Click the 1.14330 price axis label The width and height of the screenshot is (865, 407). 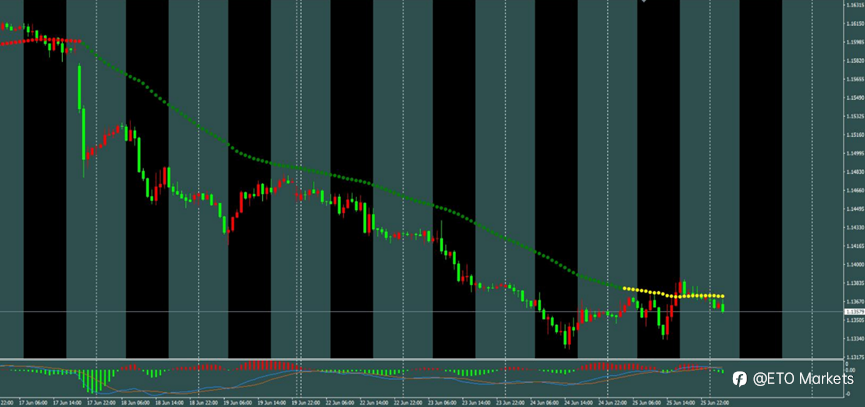coord(855,228)
